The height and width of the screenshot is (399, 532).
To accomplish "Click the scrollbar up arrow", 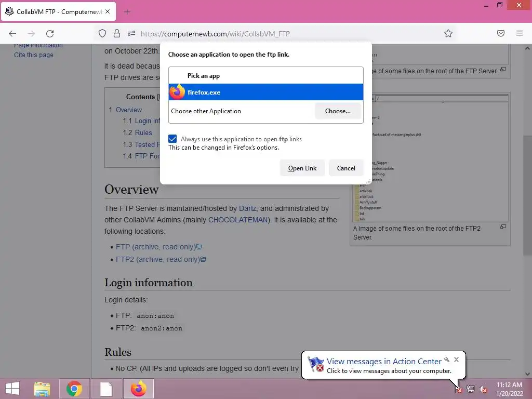I will pyautogui.click(x=527, y=48).
